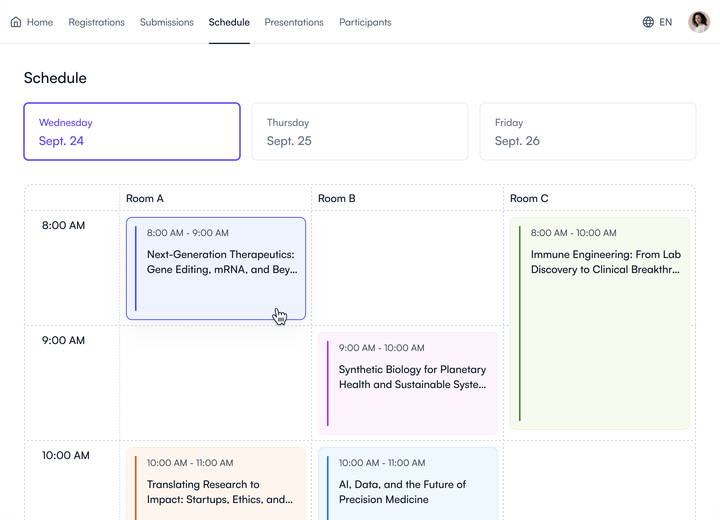Open the user profile avatar
Screen dimensions: 720x520
point(699,22)
